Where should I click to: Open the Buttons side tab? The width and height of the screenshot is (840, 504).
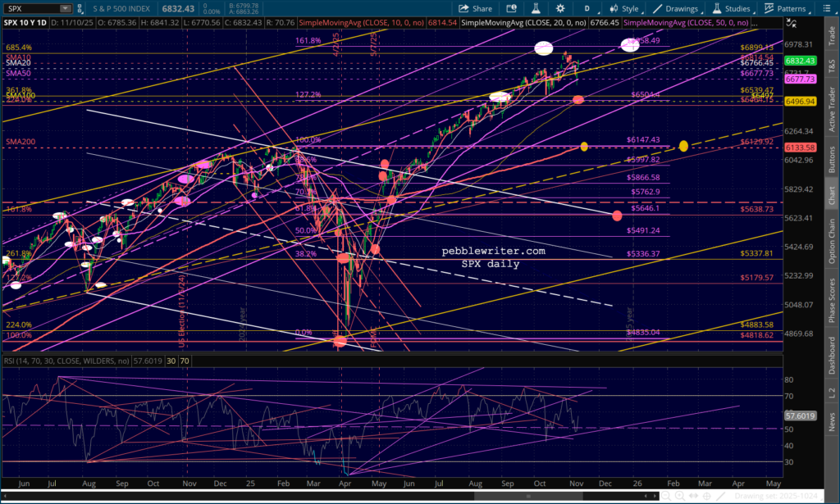pyautogui.click(x=832, y=159)
